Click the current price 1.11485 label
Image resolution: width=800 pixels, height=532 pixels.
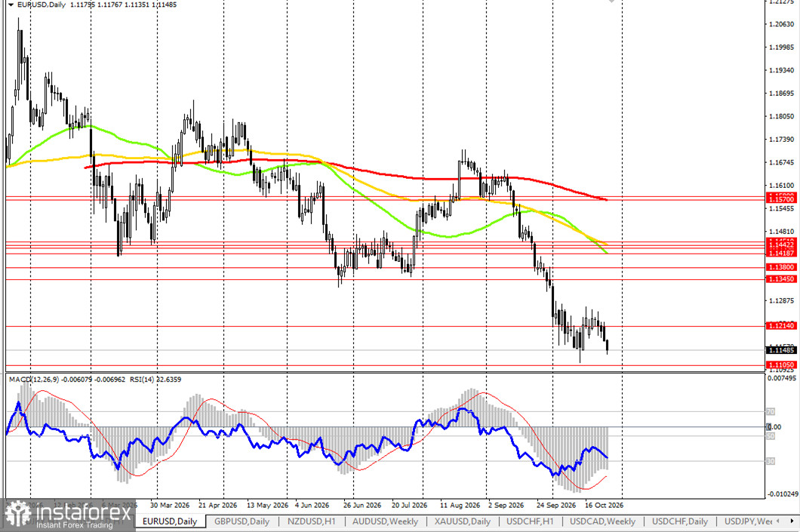point(781,350)
